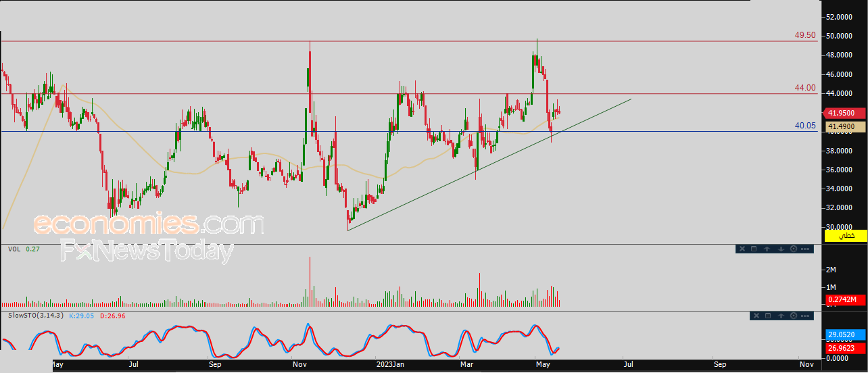Move the VOL panel down
Screen dimensions: 868x373
pos(781,249)
